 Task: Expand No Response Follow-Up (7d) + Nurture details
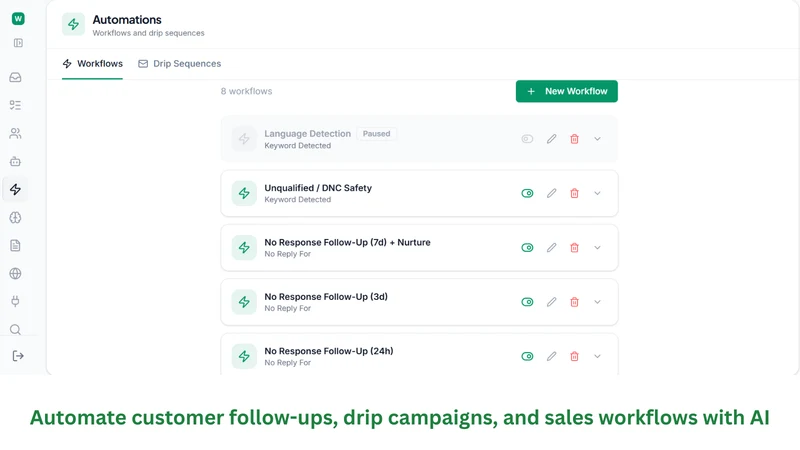[x=597, y=247]
